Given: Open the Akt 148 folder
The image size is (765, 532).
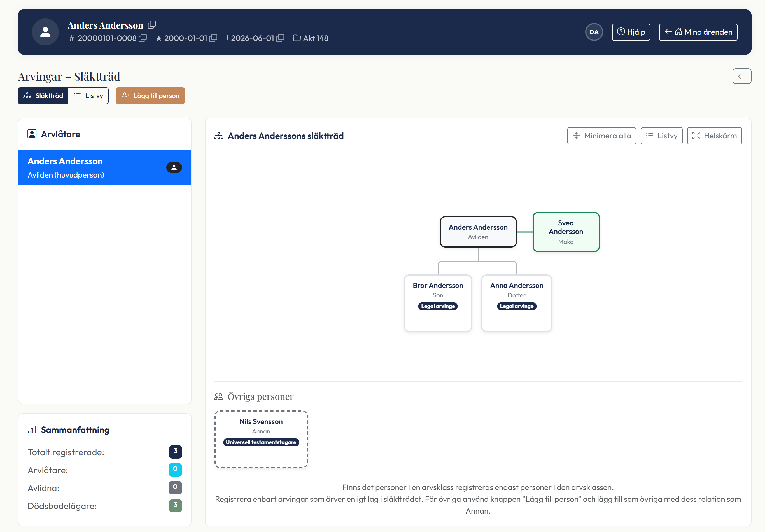Looking at the screenshot, I should 311,38.
